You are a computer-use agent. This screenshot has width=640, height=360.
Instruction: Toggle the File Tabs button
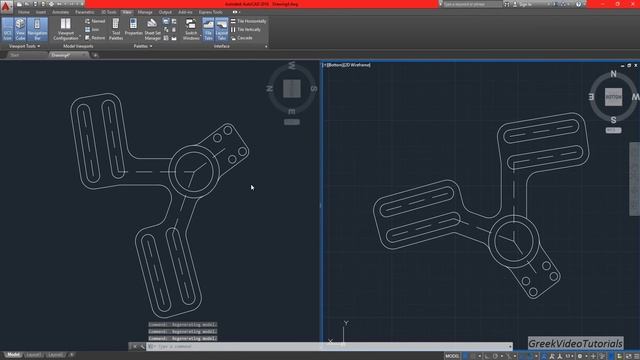(208, 29)
